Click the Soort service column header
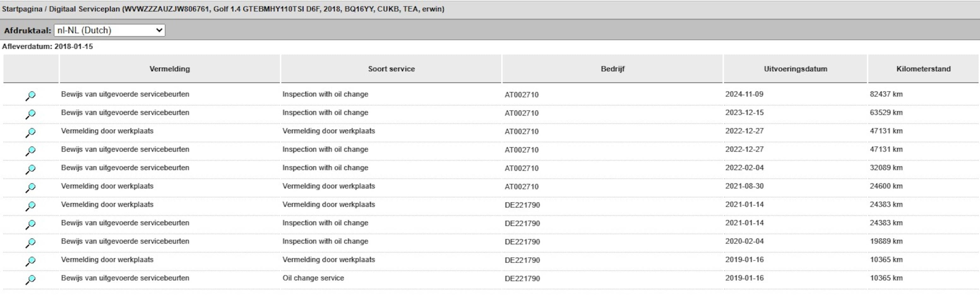This screenshot has width=980, height=303. [391, 69]
